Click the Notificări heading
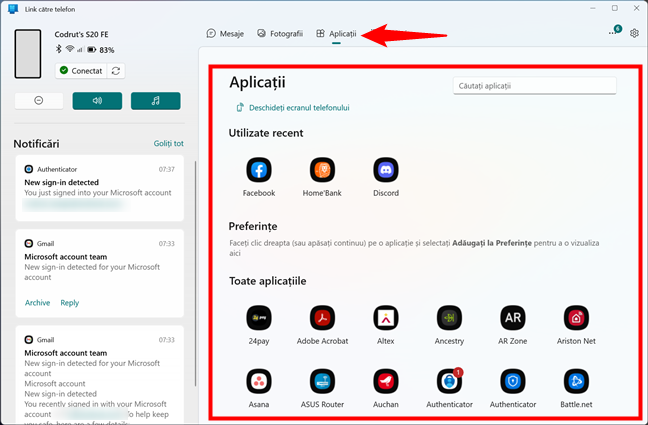The image size is (648, 425). click(x=36, y=144)
